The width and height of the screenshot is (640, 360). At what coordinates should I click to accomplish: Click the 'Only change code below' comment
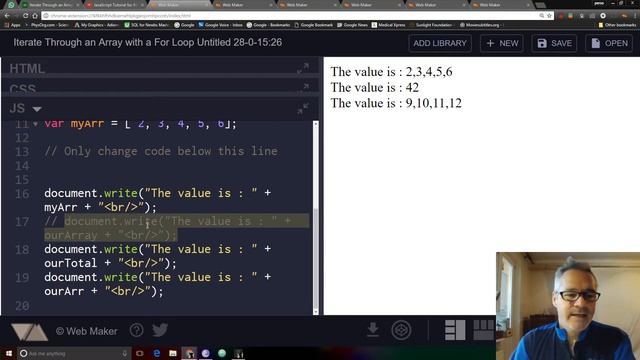point(161,151)
